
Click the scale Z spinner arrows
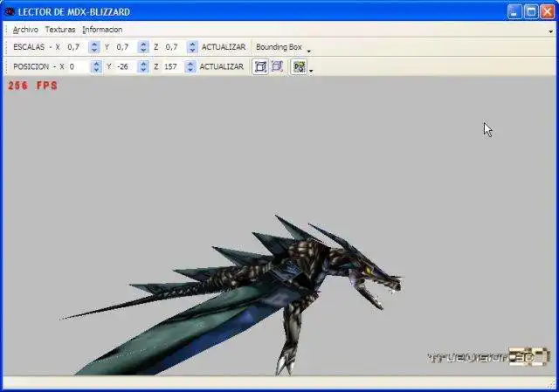[x=192, y=47]
